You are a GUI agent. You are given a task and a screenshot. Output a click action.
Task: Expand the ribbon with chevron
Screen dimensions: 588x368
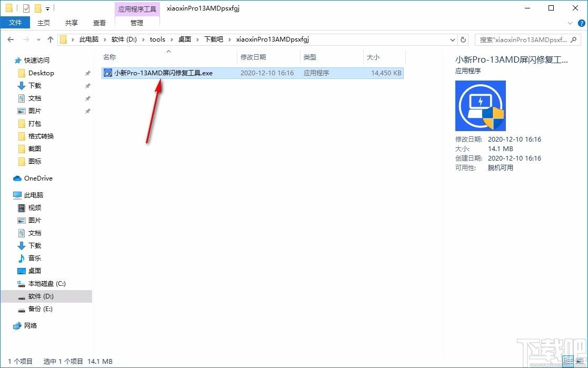click(x=570, y=23)
